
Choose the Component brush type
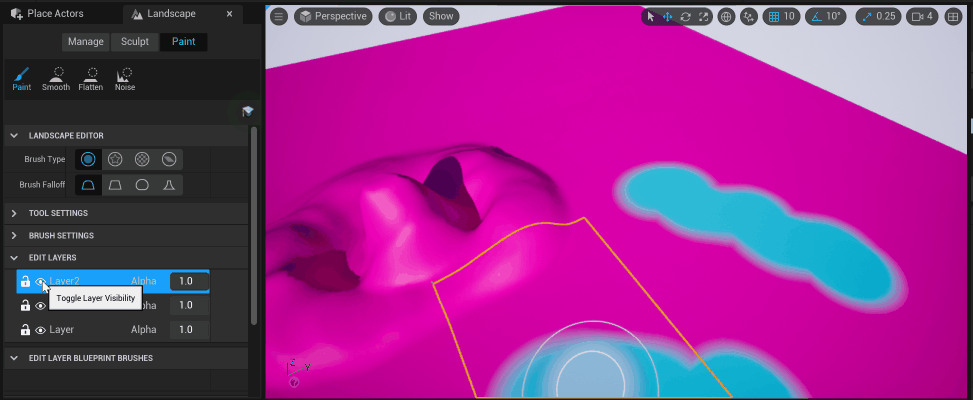click(169, 159)
